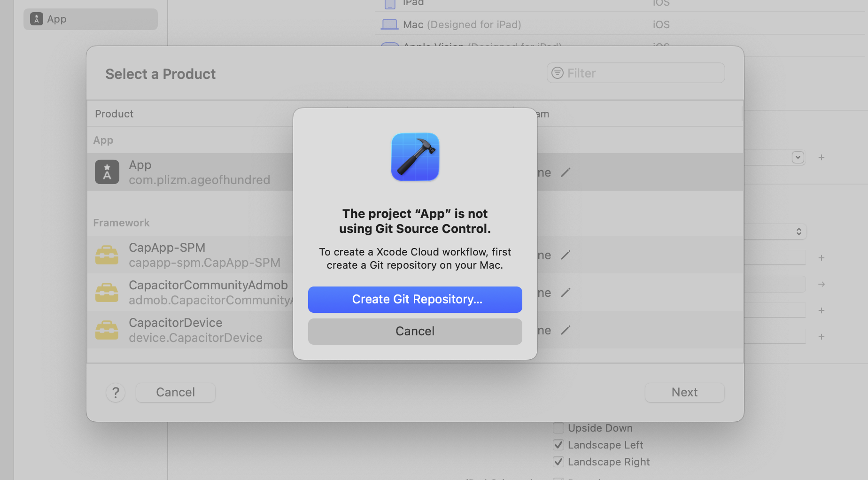Select App com.plizm.ageofhundred product row
868x480 pixels.
tap(415, 172)
